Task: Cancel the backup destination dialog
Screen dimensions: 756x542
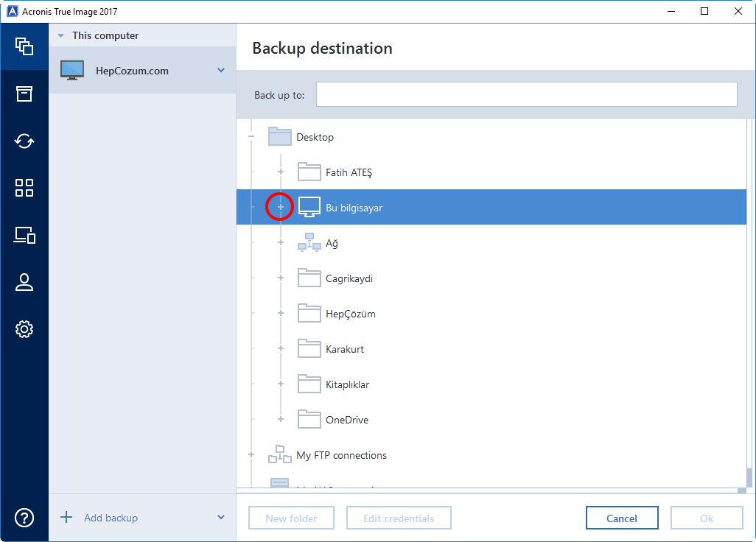Action: coord(622,518)
